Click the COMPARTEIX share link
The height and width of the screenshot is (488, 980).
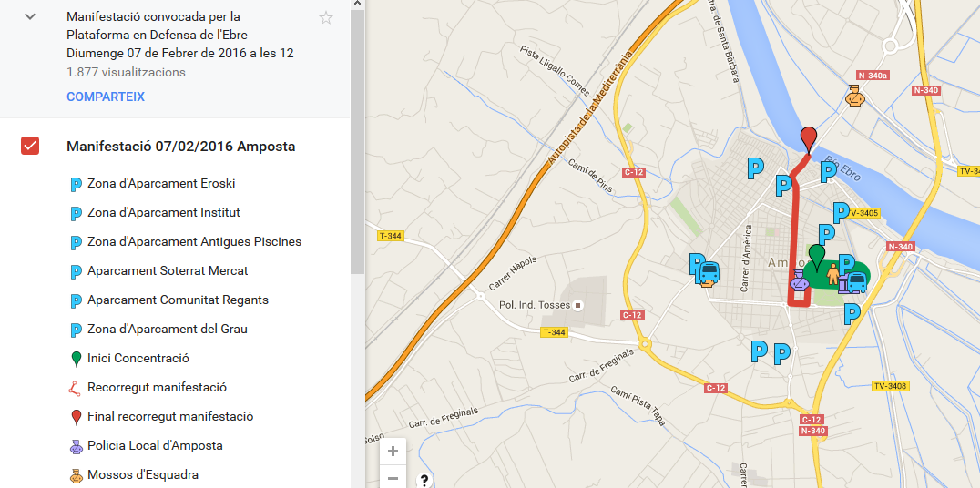(106, 97)
